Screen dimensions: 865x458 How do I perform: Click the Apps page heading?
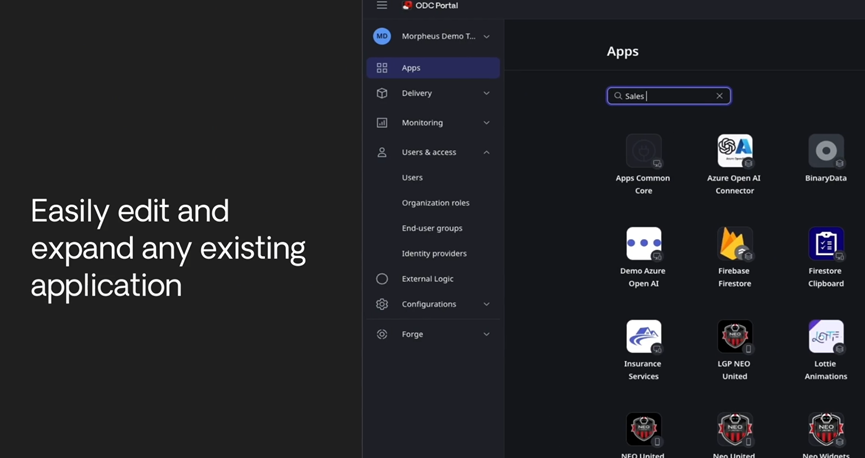point(623,51)
